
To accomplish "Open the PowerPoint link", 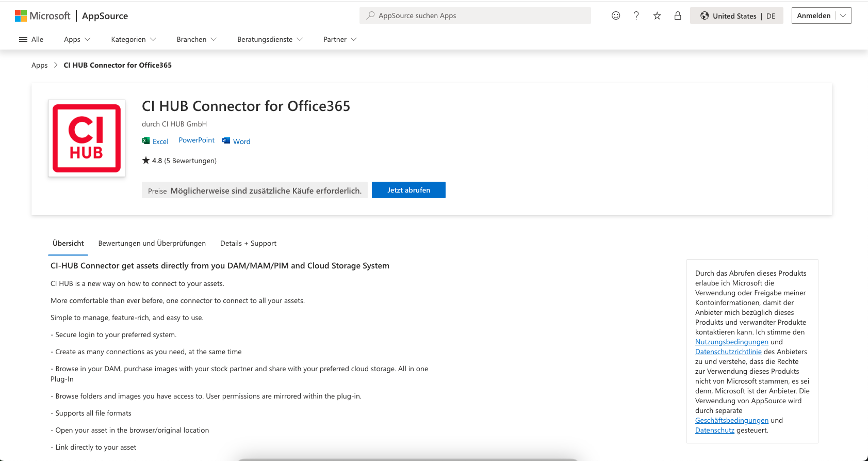I will point(196,140).
